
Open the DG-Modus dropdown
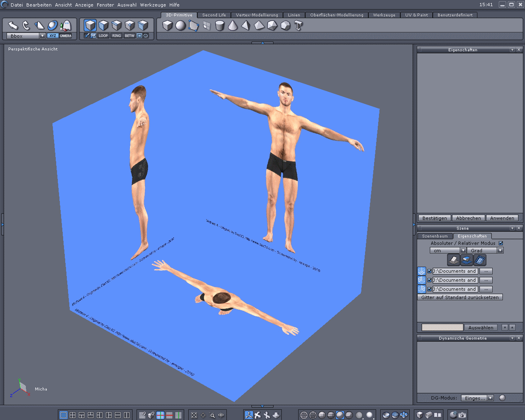pos(490,398)
